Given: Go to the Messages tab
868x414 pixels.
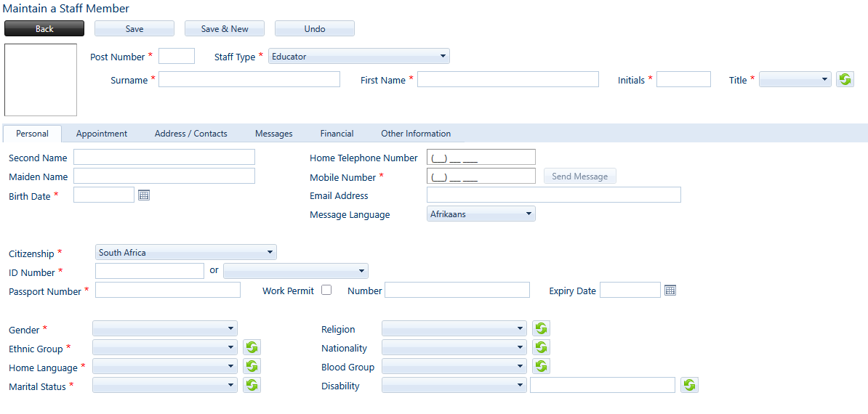Looking at the screenshot, I should [274, 134].
